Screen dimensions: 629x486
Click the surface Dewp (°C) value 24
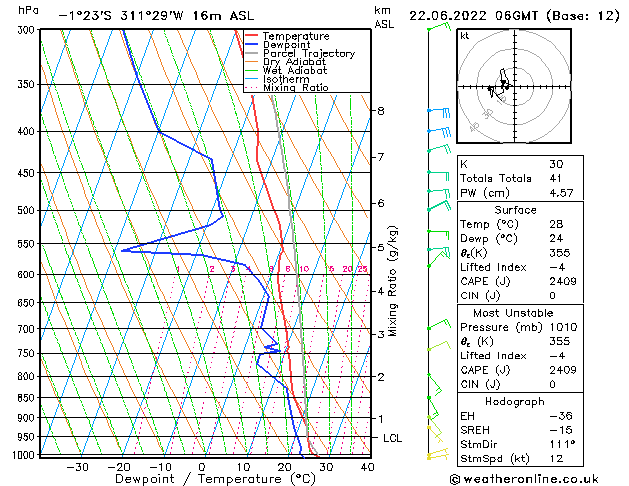(x=556, y=239)
